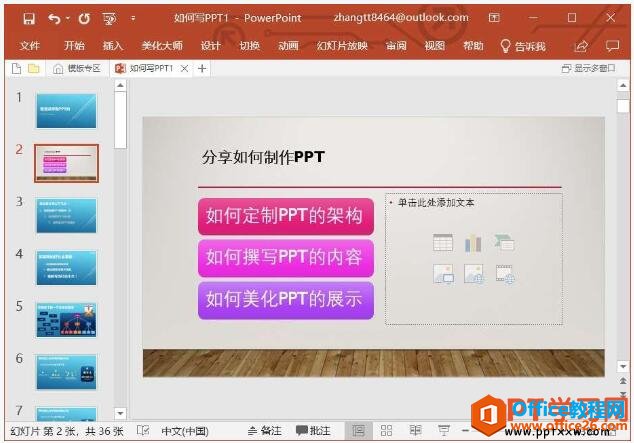Open the 切换 transitions tab

(x=249, y=46)
